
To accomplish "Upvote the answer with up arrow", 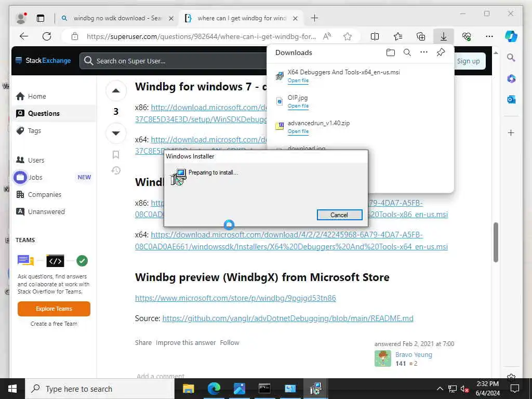I will (x=116, y=90).
